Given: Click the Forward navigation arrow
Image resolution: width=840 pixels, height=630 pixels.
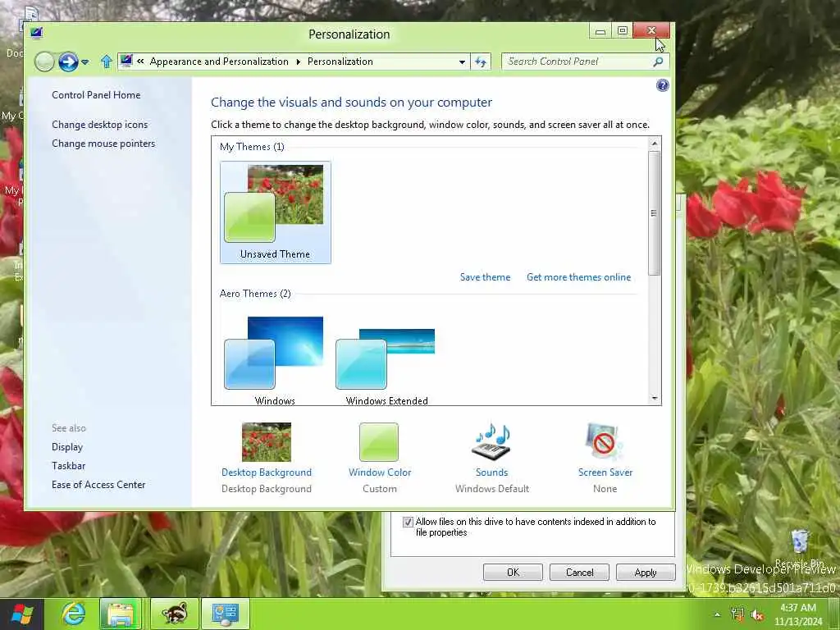Looking at the screenshot, I should coord(68,62).
